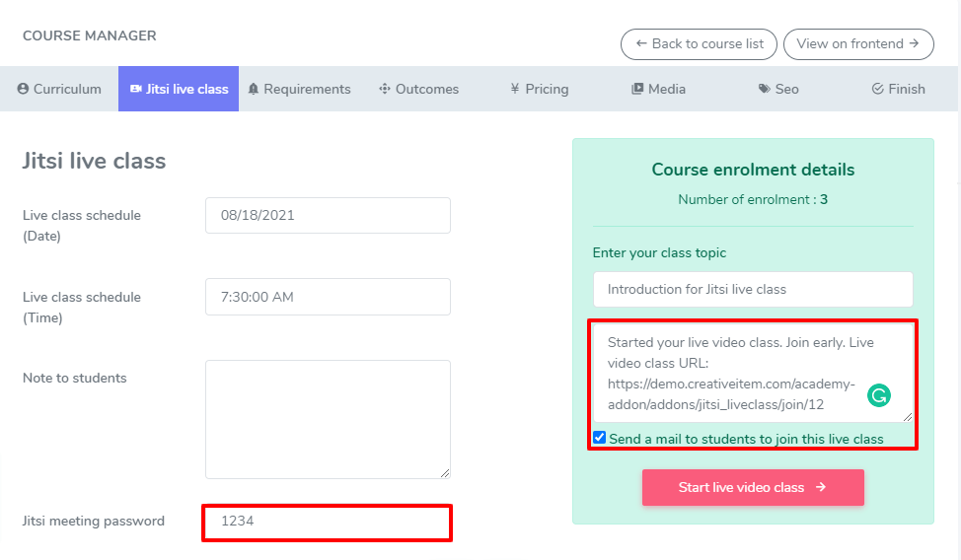Click the live class date field

328,215
